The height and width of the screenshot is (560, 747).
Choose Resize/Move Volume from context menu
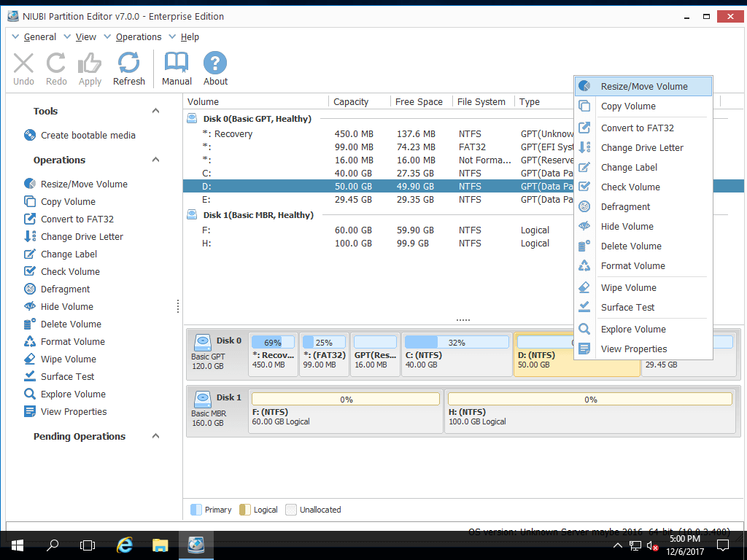click(643, 86)
